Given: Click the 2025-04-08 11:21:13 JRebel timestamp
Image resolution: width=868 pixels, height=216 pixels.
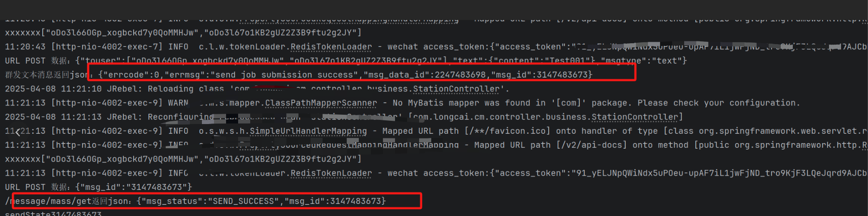Looking at the screenshot, I should click(x=53, y=117).
